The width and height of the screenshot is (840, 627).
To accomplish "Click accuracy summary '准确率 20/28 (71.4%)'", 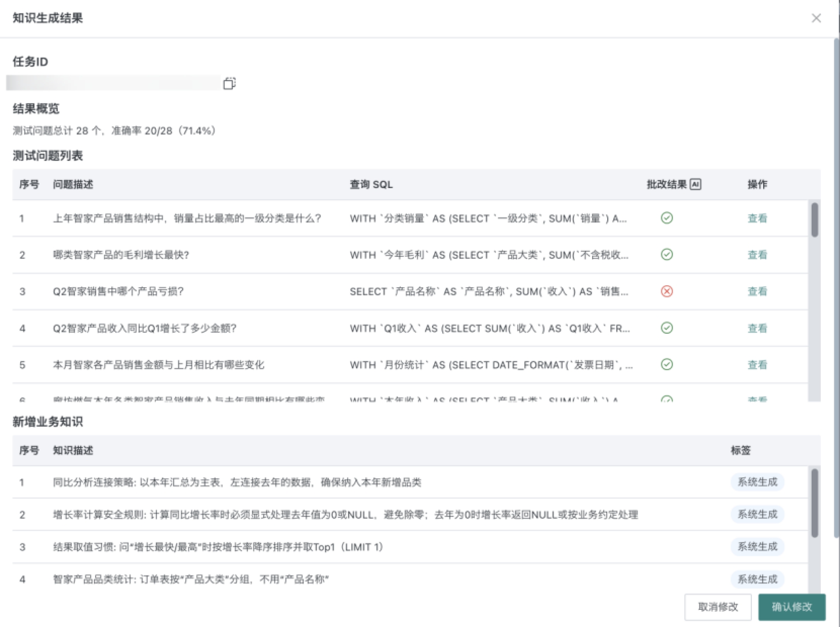I will point(163,131).
